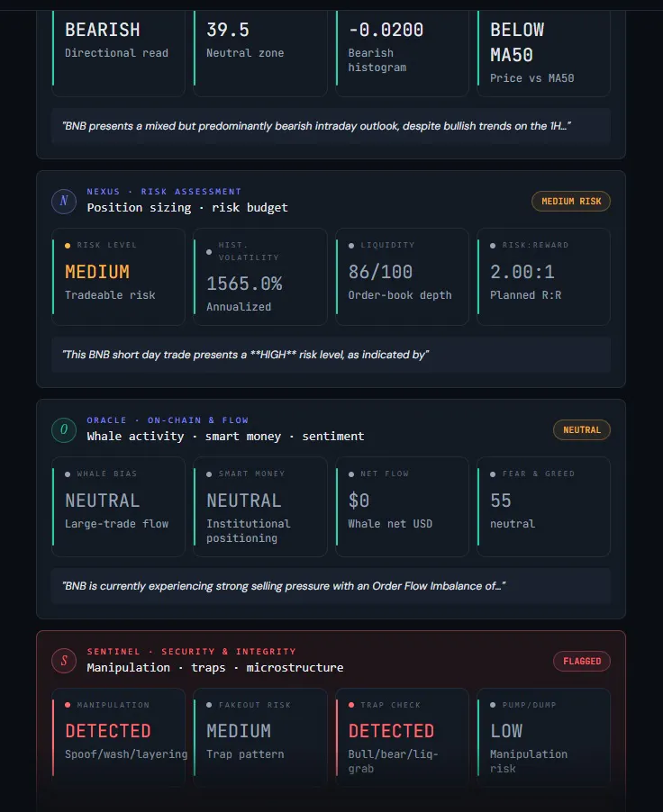Open the Pump/Dump LOW card
Screen dimensions: 663x812
coord(543,737)
